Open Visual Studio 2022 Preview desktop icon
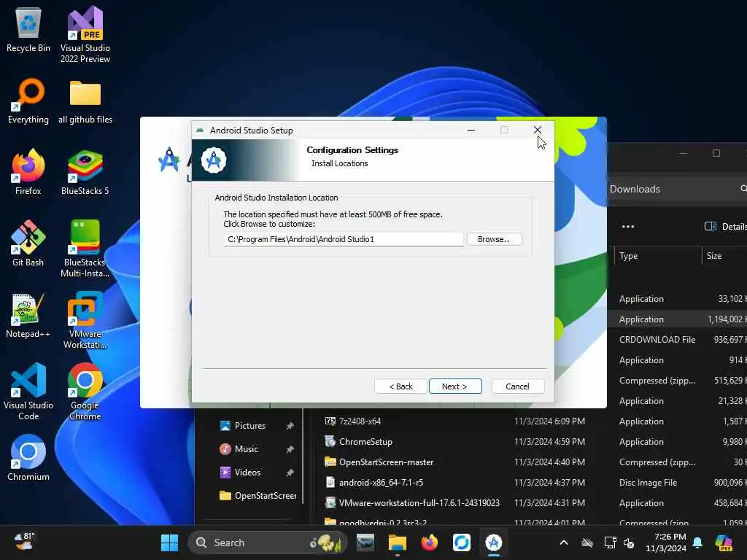Viewport: 747px width, 560px height. pyautogui.click(x=85, y=34)
